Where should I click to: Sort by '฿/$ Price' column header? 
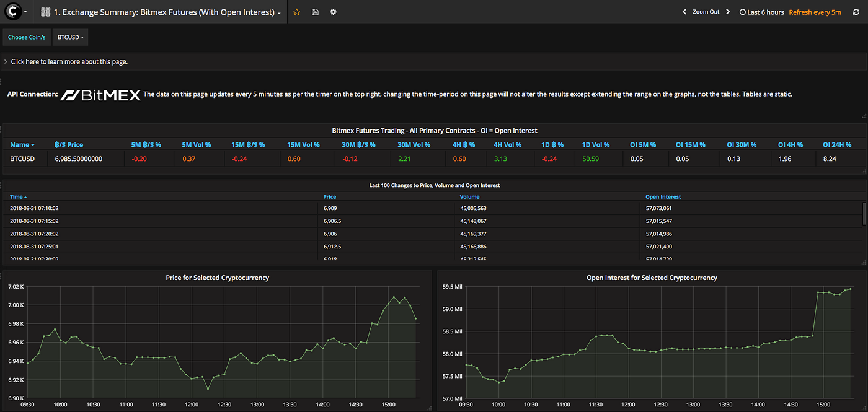[69, 144]
